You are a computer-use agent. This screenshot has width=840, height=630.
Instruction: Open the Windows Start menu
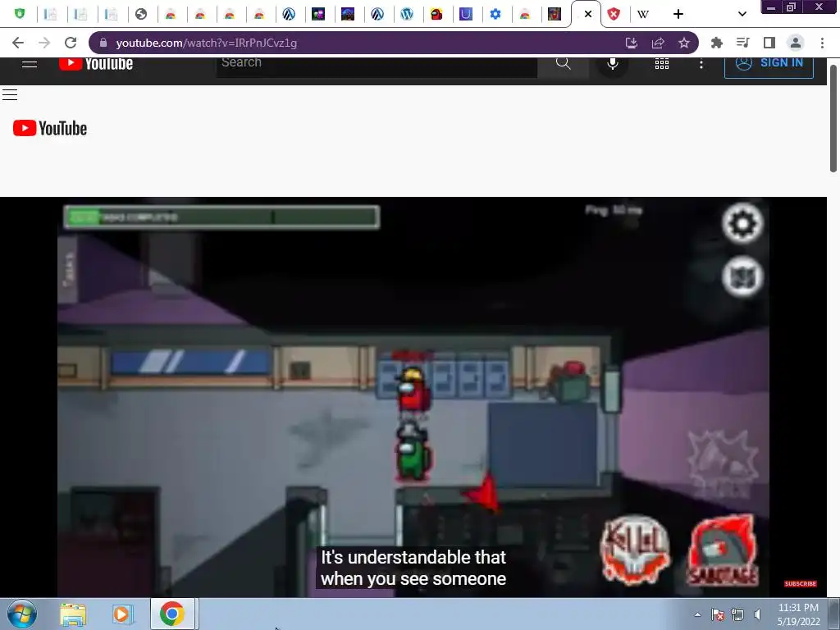point(22,614)
